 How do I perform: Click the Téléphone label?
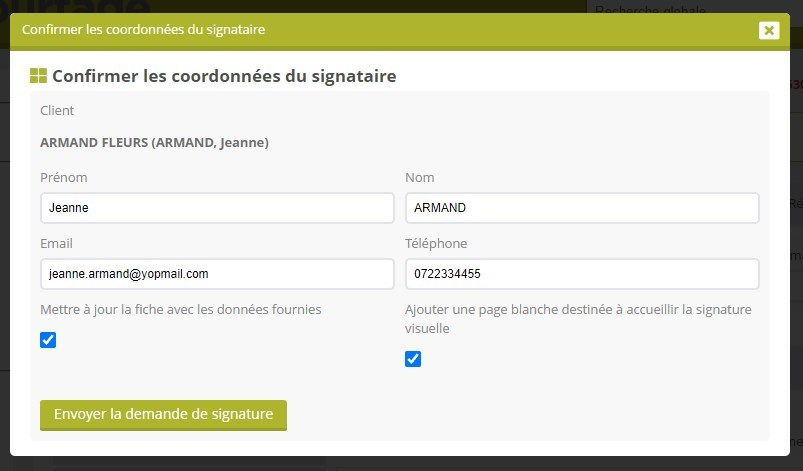click(x=436, y=243)
